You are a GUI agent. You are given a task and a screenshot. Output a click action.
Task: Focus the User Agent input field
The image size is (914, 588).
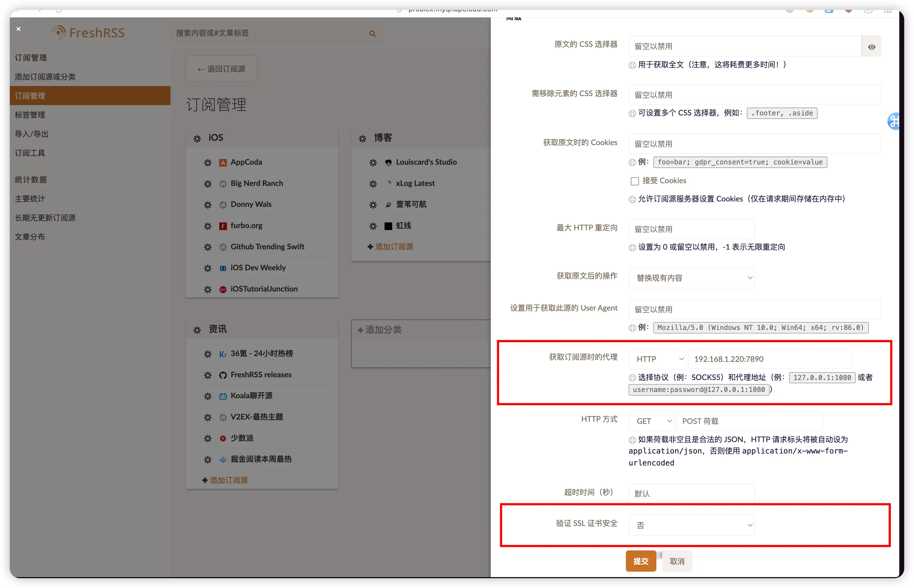tap(754, 309)
